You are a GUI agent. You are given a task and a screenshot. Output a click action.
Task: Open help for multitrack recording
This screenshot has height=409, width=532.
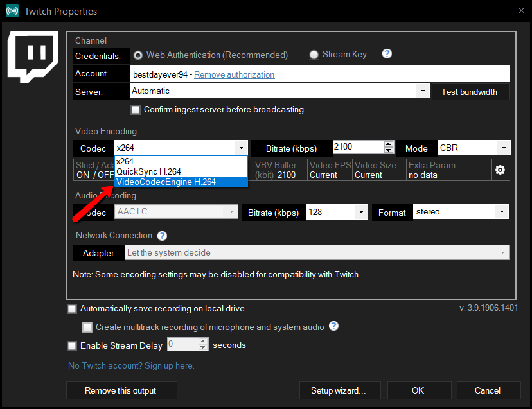pos(334,326)
